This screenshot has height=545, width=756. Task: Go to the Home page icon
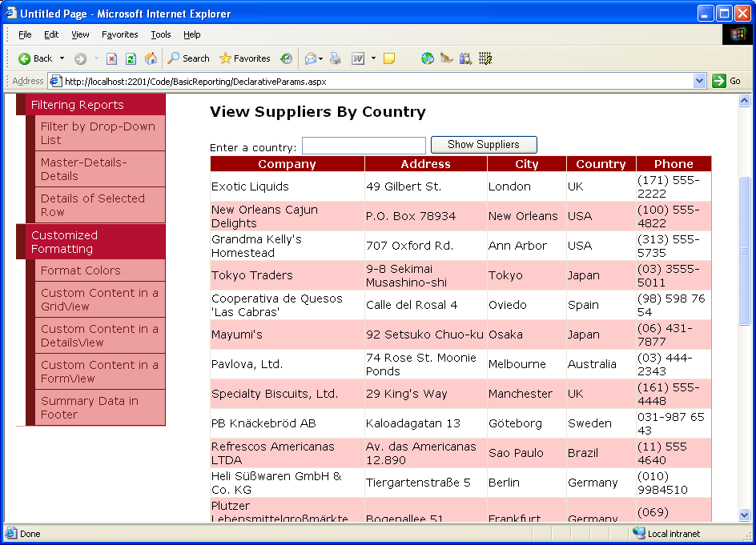click(x=151, y=58)
